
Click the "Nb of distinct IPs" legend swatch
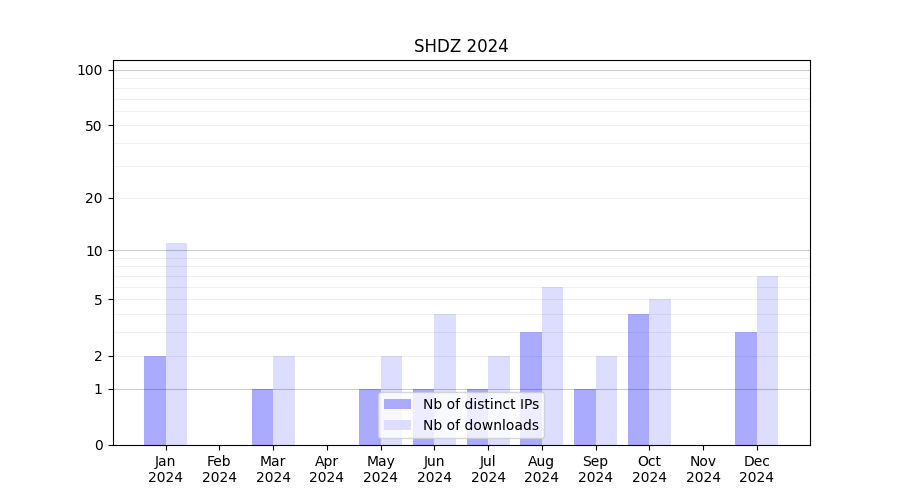(x=397, y=404)
